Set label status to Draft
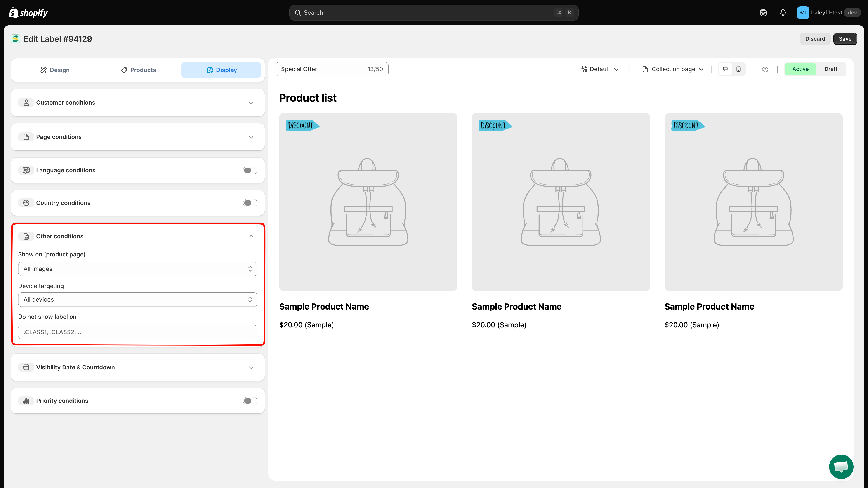The width and height of the screenshot is (868, 488). tap(831, 69)
